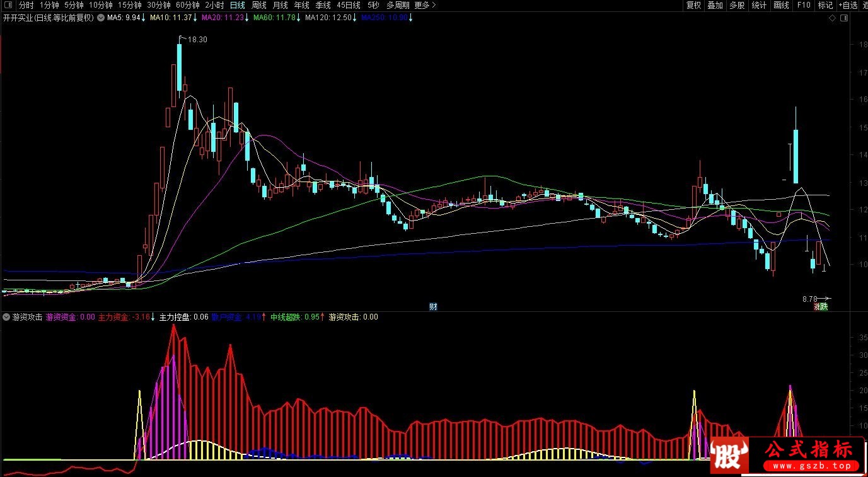Select the 45日线 period
The width and height of the screenshot is (868, 477).
(349, 5)
